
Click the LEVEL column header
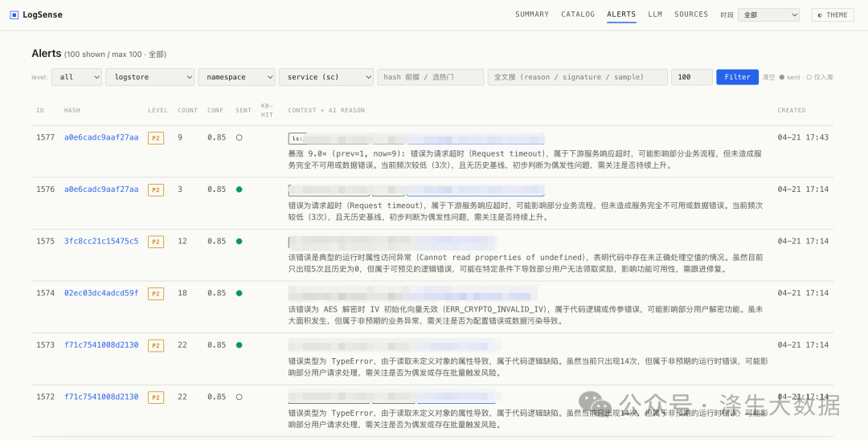[158, 111]
